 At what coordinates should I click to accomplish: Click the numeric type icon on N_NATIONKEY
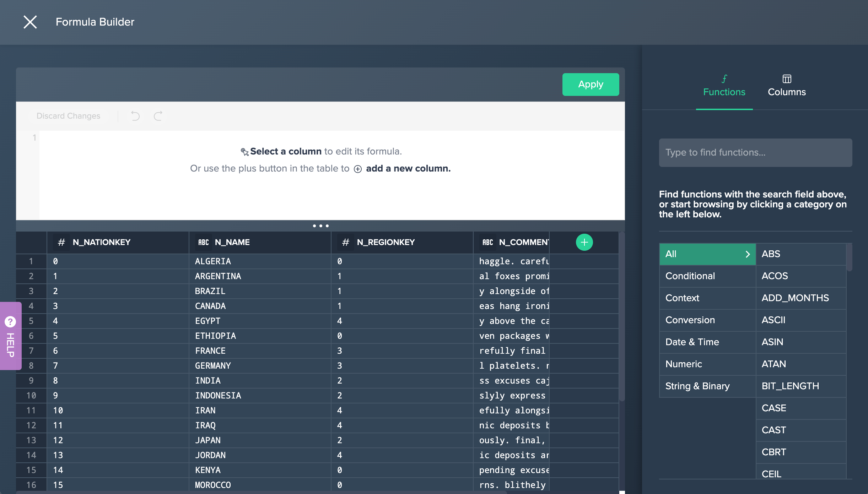click(x=61, y=242)
